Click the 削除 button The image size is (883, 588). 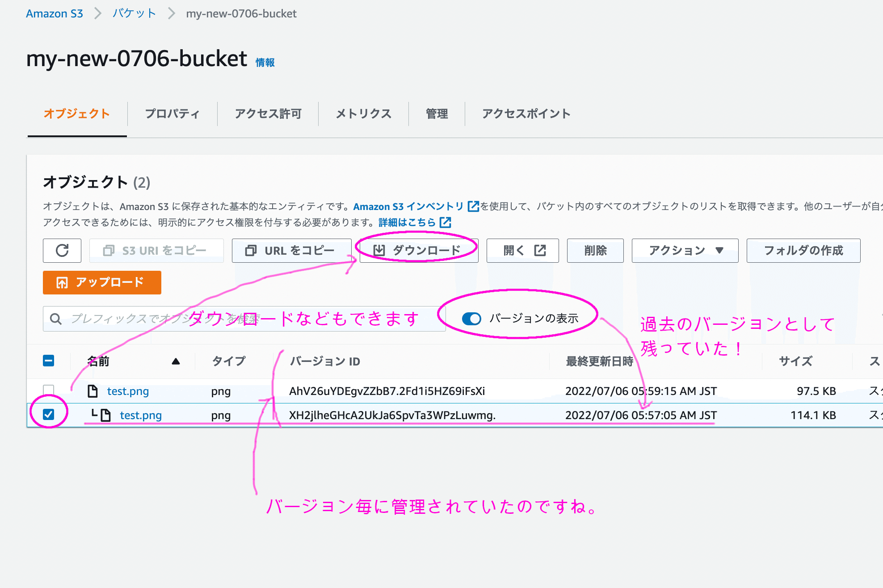(595, 251)
